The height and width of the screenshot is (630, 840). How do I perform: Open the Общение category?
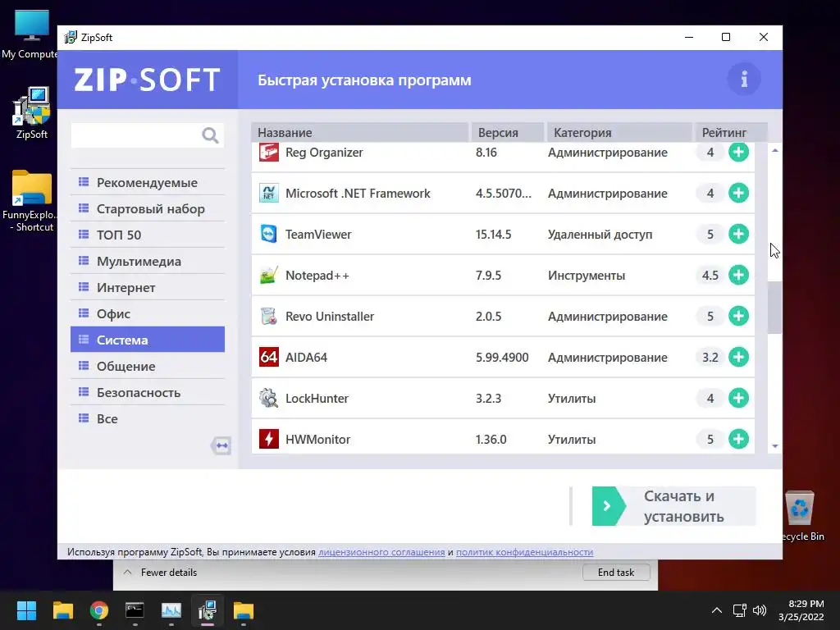[x=148, y=367]
